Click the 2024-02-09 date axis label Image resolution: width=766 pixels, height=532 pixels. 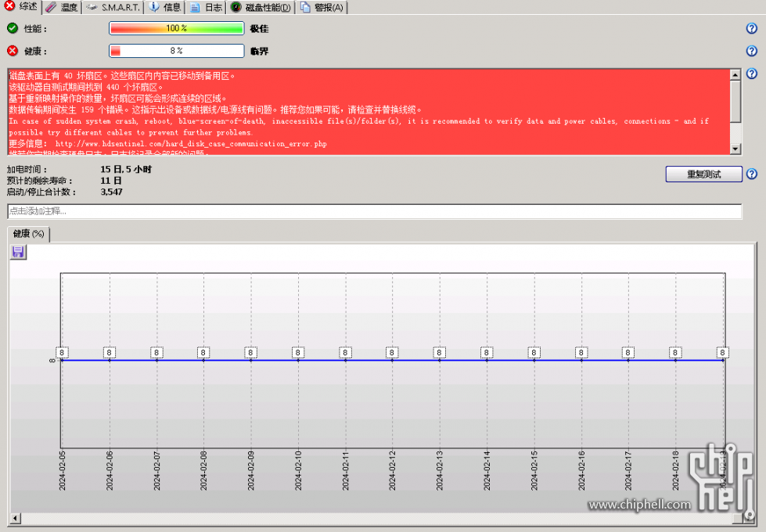click(x=251, y=470)
